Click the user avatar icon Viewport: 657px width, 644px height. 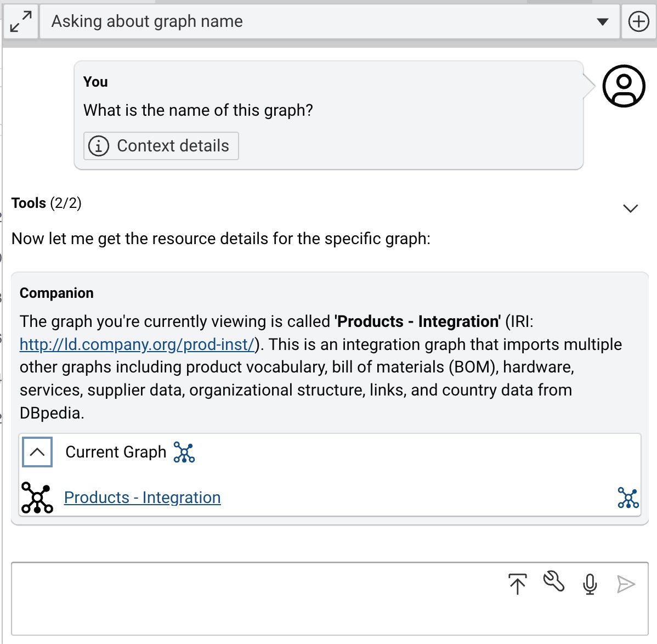(x=624, y=86)
